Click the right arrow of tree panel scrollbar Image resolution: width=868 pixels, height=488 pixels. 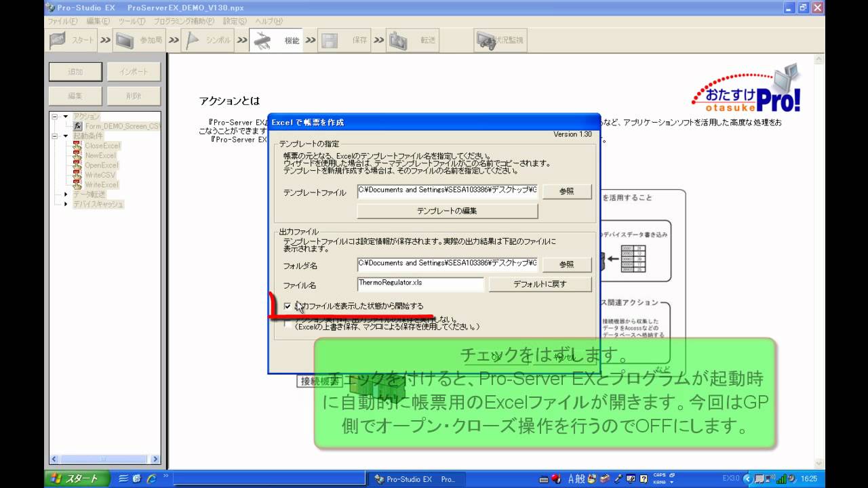click(x=155, y=460)
